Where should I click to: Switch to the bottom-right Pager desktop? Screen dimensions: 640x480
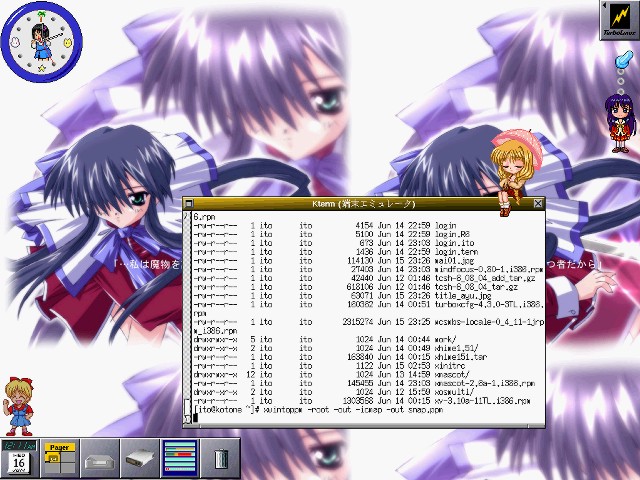[x=68, y=468]
